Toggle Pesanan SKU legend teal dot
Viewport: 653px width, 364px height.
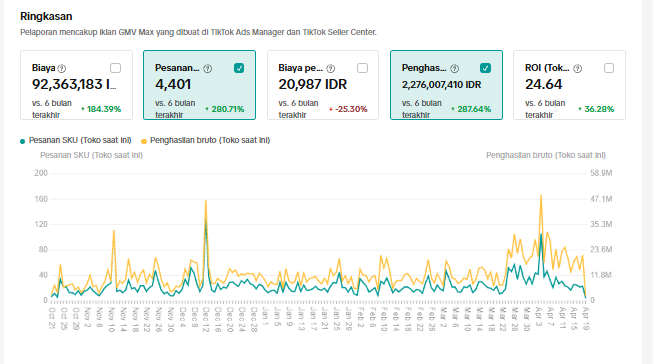pyautogui.click(x=22, y=141)
